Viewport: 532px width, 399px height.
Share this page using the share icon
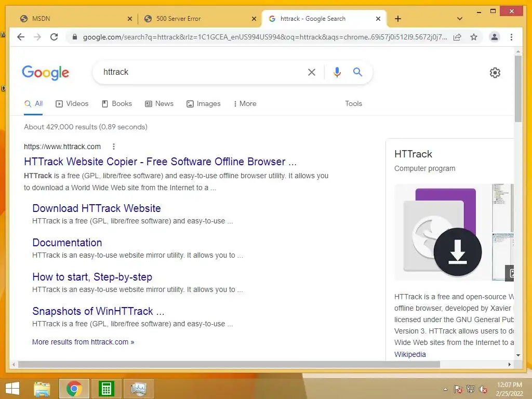point(457,37)
